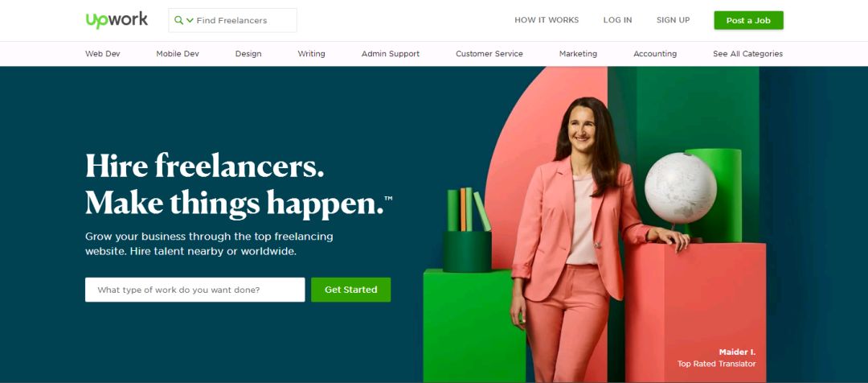Click the work type input field

(194, 290)
